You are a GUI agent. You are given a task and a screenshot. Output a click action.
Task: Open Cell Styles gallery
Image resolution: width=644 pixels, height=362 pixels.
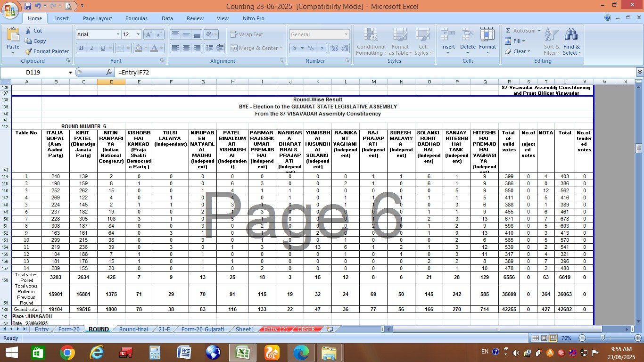click(x=423, y=41)
